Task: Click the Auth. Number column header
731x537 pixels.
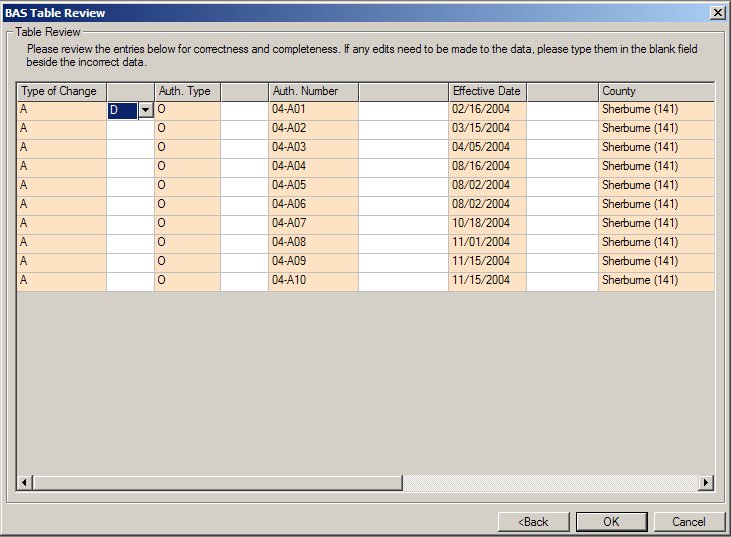Action: (x=312, y=91)
